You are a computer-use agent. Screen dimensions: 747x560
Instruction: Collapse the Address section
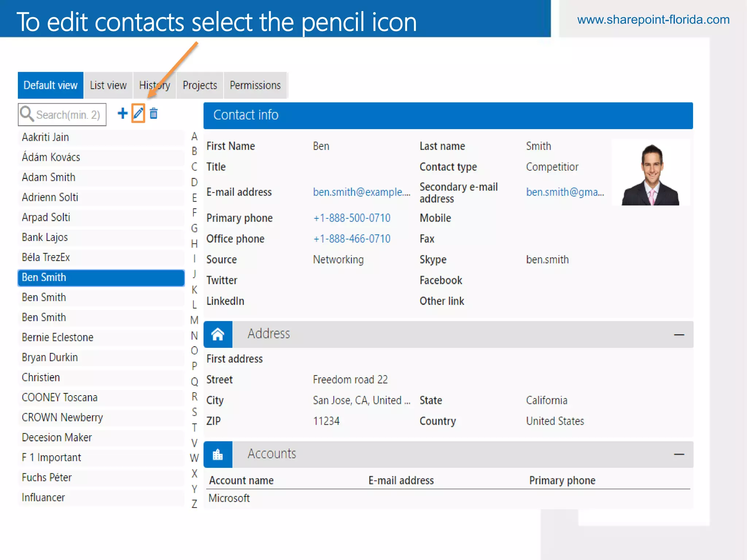click(679, 335)
